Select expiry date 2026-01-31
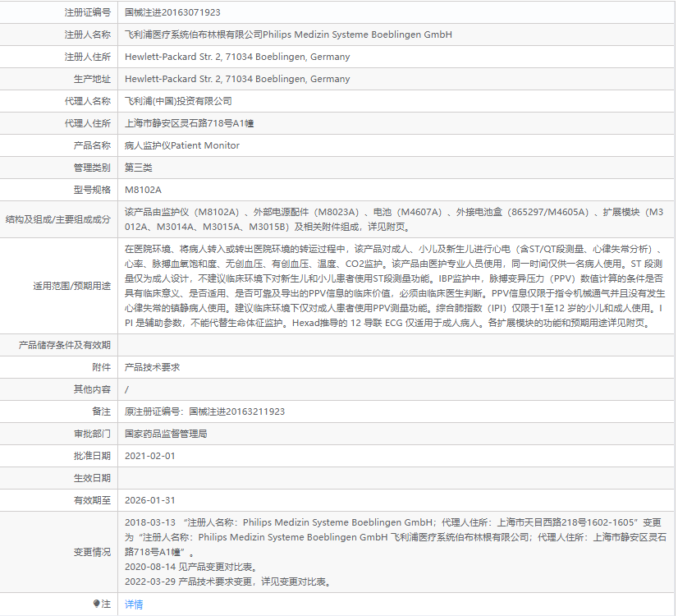 (150, 500)
